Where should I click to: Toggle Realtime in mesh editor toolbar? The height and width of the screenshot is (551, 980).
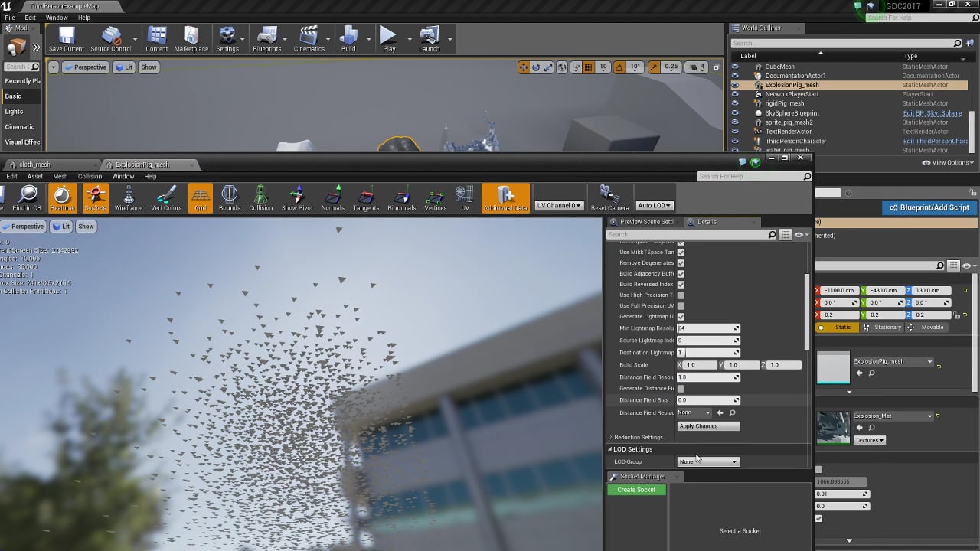(63, 198)
